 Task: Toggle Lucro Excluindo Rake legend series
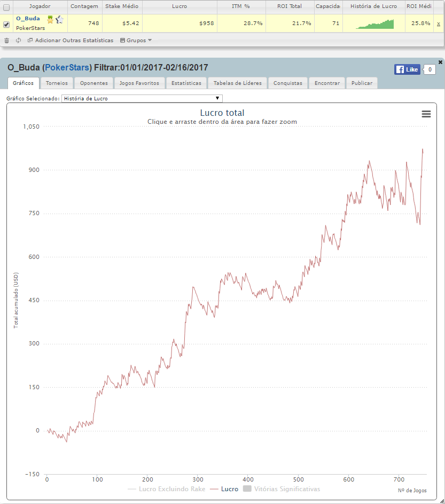166,489
